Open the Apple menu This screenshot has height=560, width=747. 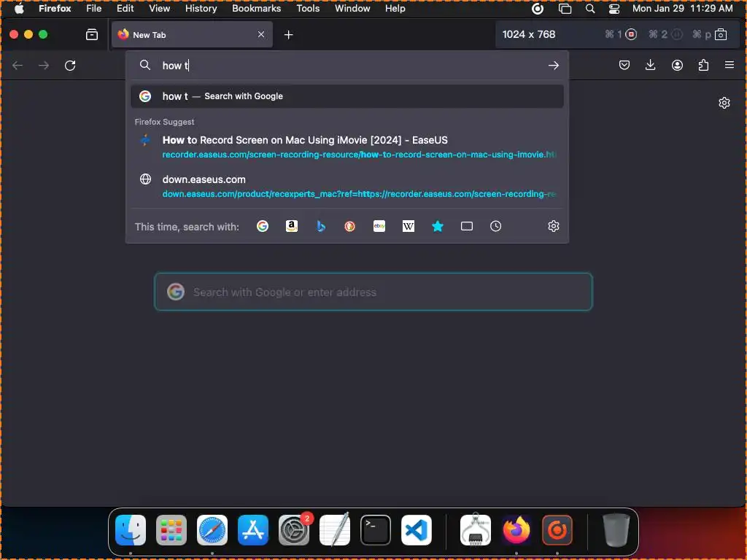[x=19, y=9]
